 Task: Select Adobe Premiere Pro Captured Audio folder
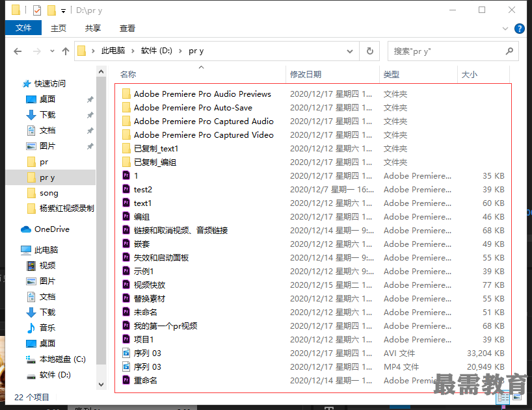pyautogui.click(x=204, y=121)
